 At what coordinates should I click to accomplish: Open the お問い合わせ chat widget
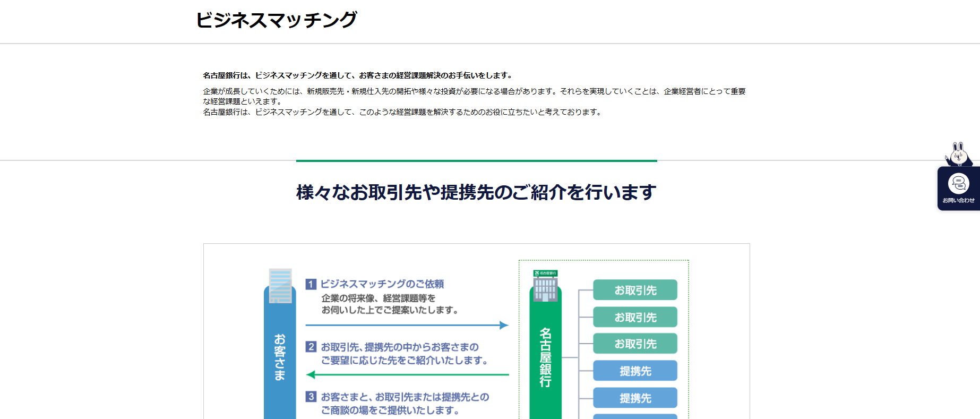(958, 188)
